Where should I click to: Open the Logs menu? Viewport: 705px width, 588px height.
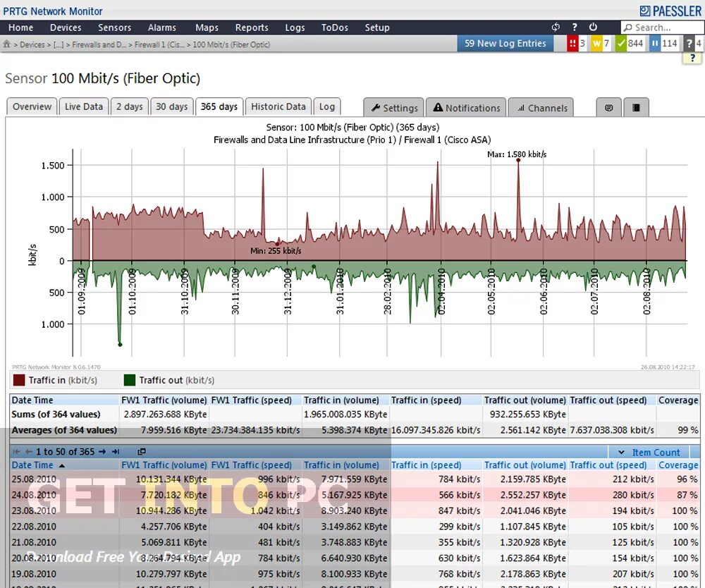pos(295,27)
